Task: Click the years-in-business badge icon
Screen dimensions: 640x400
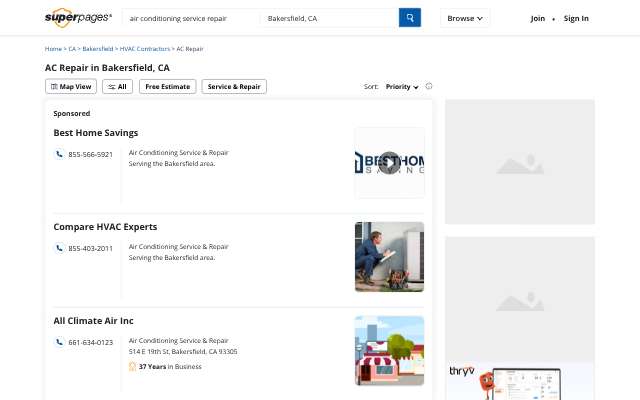Action: click(x=132, y=367)
